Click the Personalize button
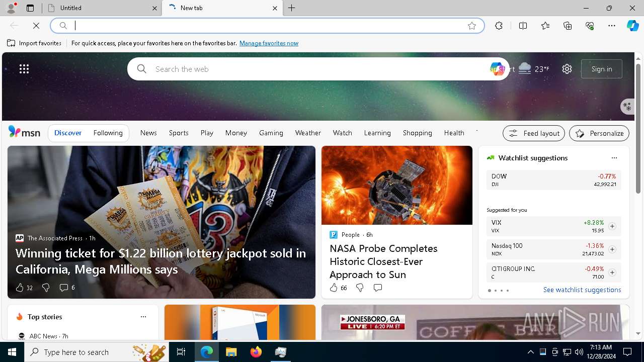Image resolution: width=644 pixels, height=362 pixels. coord(599,133)
